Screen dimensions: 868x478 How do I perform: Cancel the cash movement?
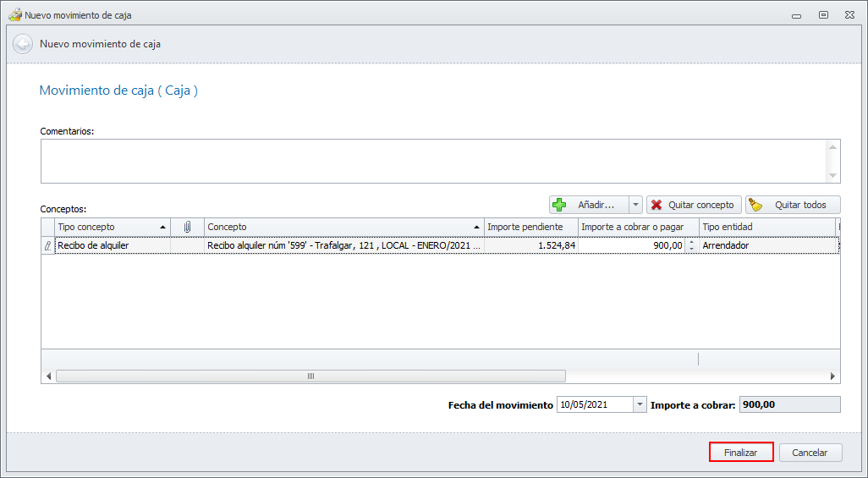point(810,453)
